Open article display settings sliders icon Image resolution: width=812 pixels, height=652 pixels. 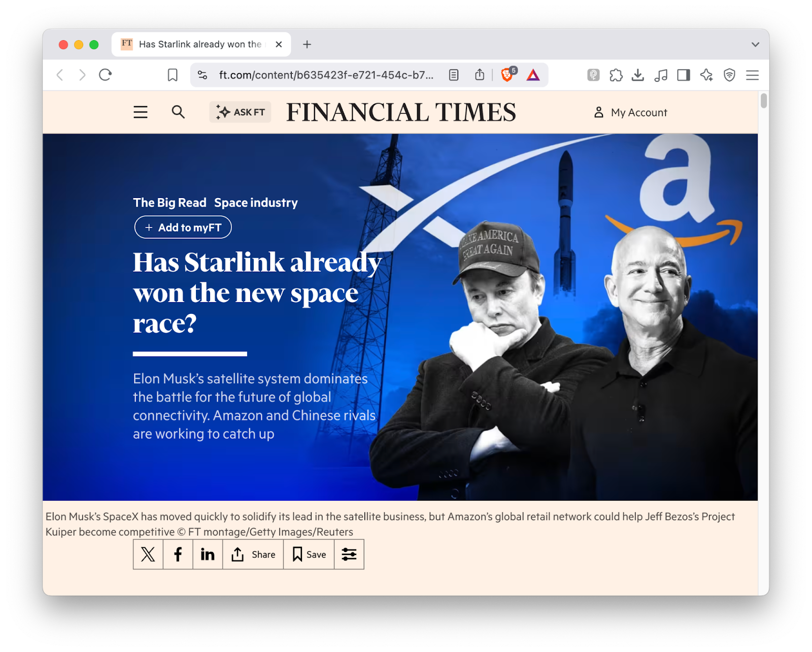[349, 555]
